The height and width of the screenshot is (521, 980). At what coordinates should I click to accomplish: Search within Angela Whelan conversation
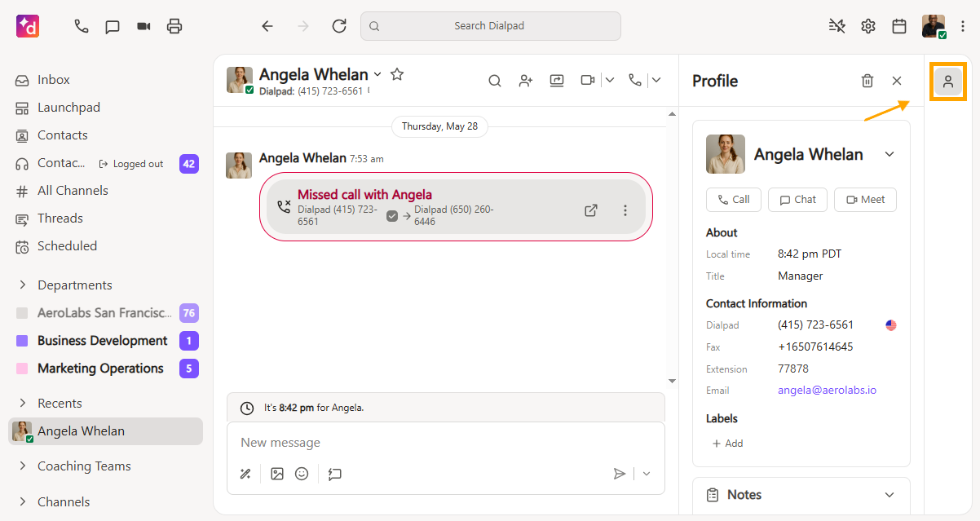pos(495,80)
